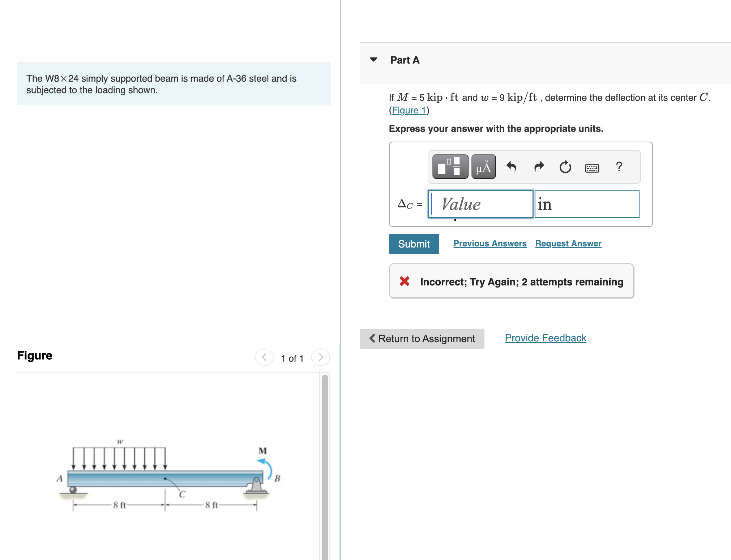The width and height of the screenshot is (731, 560).
Task: Open help question mark icon
Action: [x=619, y=167]
